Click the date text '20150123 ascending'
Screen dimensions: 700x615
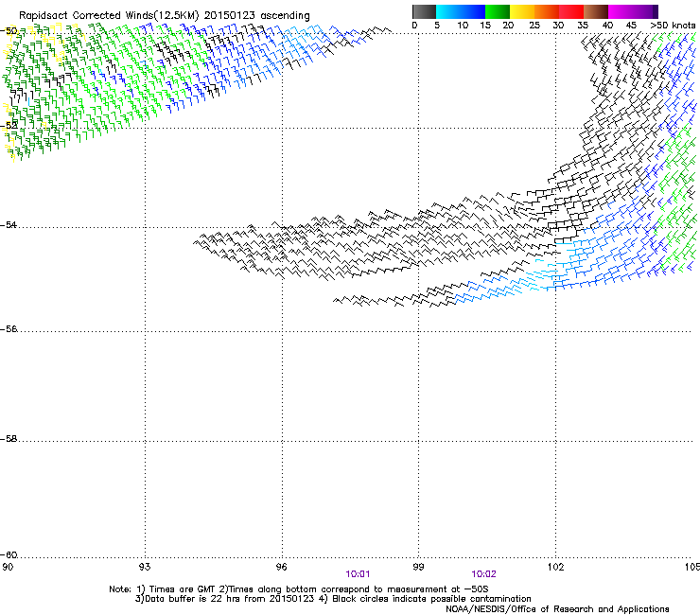pyautogui.click(x=256, y=16)
